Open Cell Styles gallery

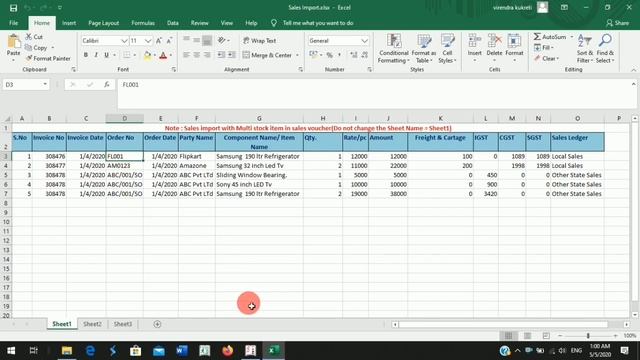[447, 49]
